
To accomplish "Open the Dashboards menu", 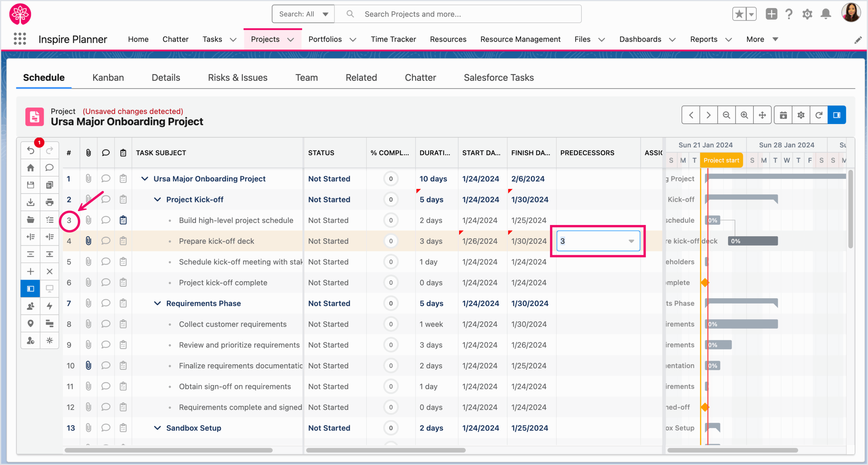I will 647,39.
